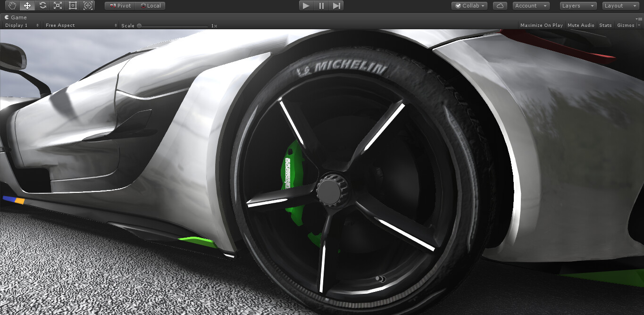The width and height of the screenshot is (644, 315).
Task: Open the Layout dropdown
Action: point(621,6)
